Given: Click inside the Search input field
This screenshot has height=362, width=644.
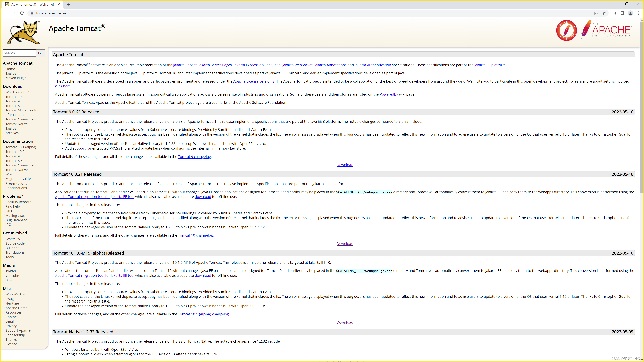Looking at the screenshot, I should (19, 53).
